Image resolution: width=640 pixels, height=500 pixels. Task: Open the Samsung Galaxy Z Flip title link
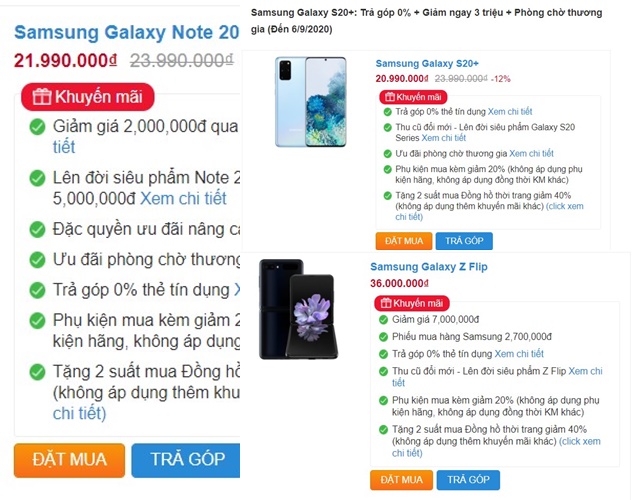click(429, 267)
